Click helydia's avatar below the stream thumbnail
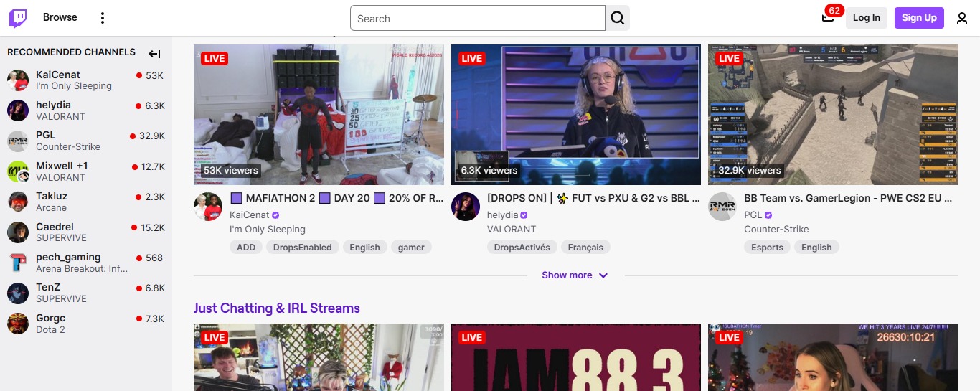The height and width of the screenshot is (391, 980). [x=465, y=207]
